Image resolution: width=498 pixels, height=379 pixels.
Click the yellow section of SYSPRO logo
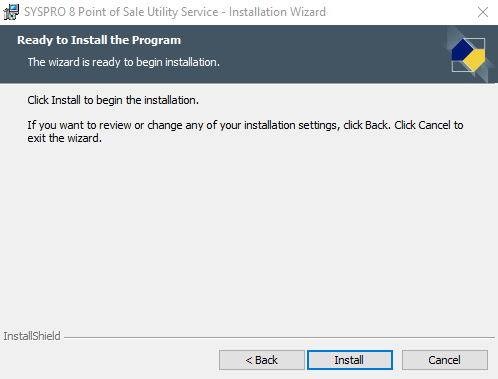(x=475, y=59)
